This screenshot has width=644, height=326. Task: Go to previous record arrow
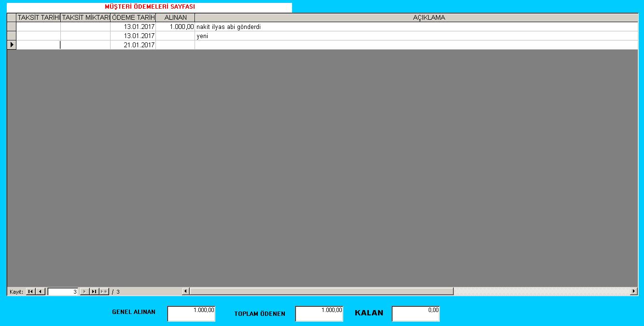[x=41, y=291]
